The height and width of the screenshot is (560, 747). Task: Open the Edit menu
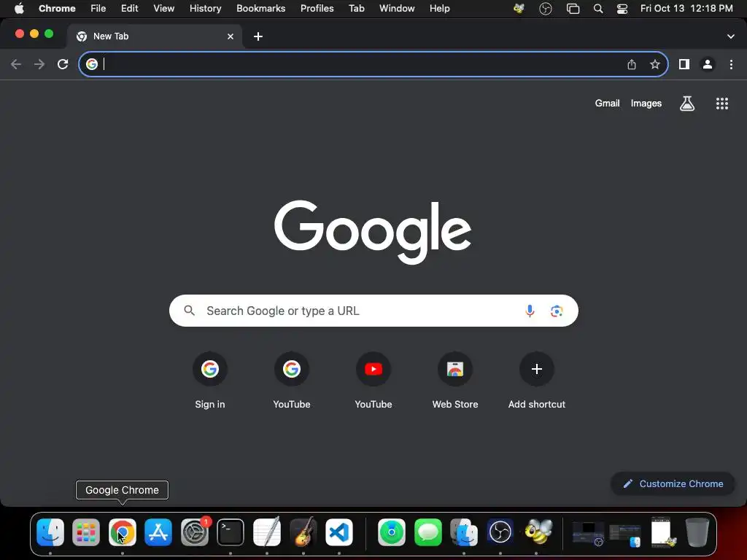(130, 9)
